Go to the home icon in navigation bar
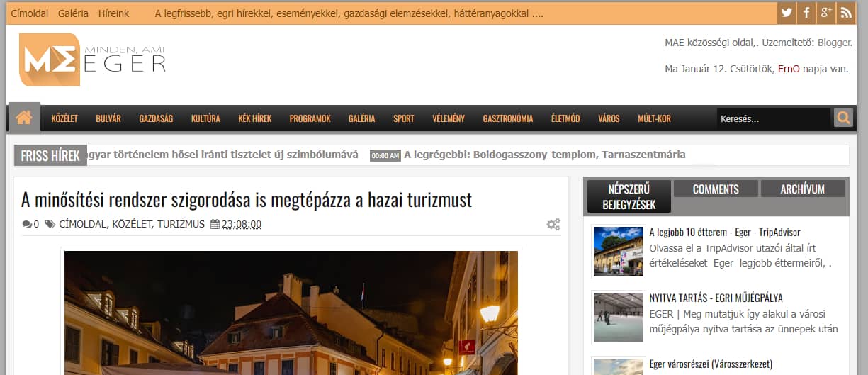The width and height of the screenshot is (868, 375). pyautogui.click(x=24, y=118)
